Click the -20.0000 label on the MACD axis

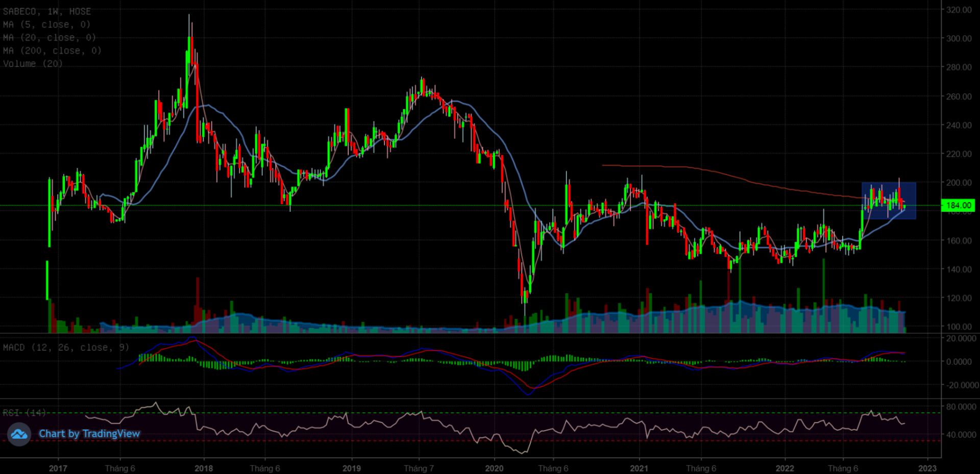[961, 385]
